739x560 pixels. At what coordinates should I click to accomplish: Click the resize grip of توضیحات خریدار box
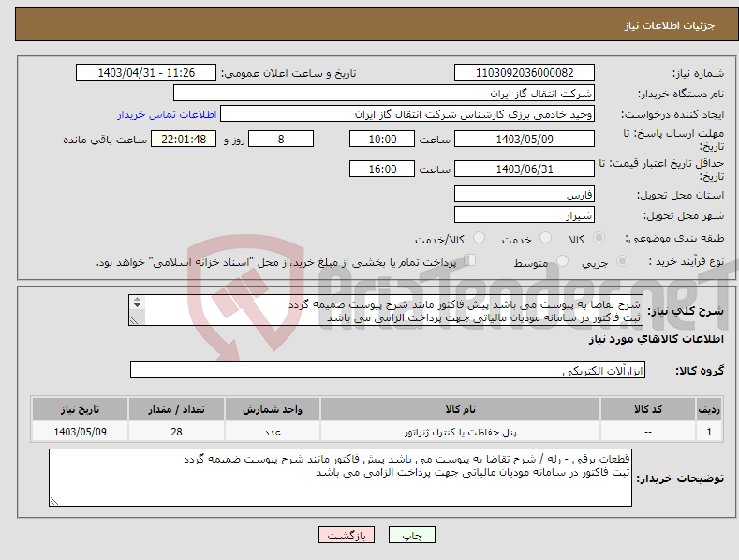point(54,501)
